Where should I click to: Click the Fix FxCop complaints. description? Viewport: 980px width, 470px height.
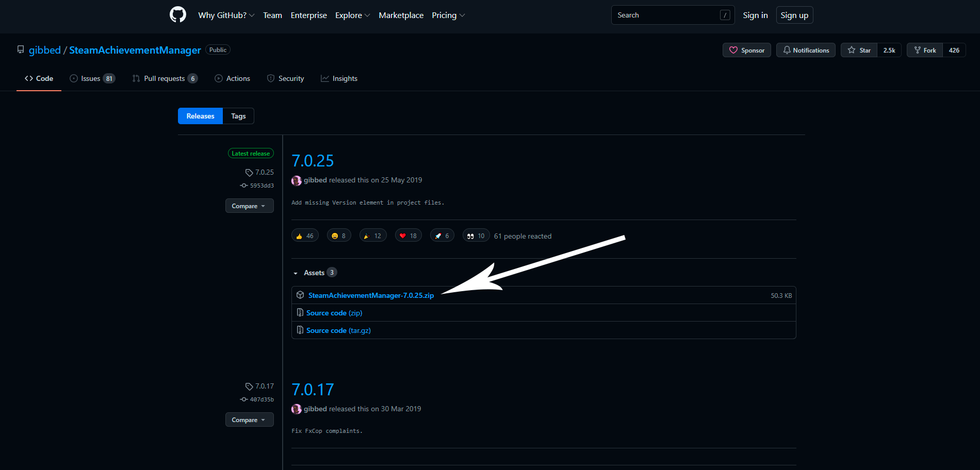(x=327, y=431)
